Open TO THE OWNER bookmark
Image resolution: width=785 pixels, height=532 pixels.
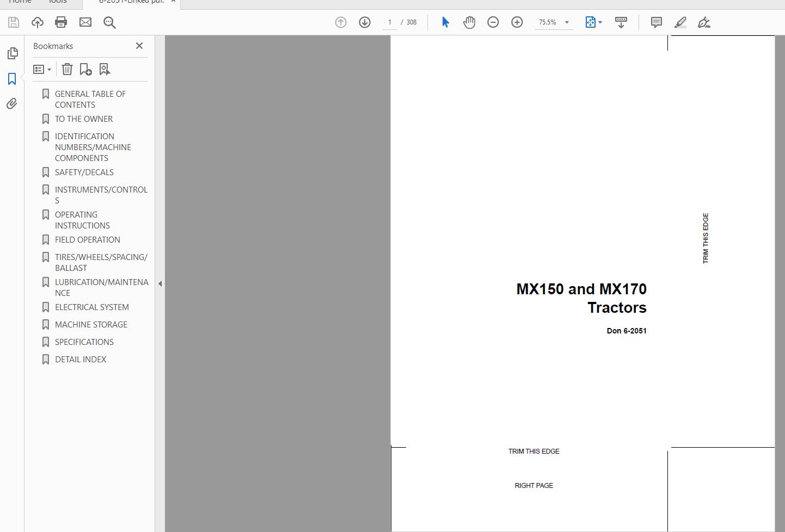pyautogui.click(x=83, y=119)
